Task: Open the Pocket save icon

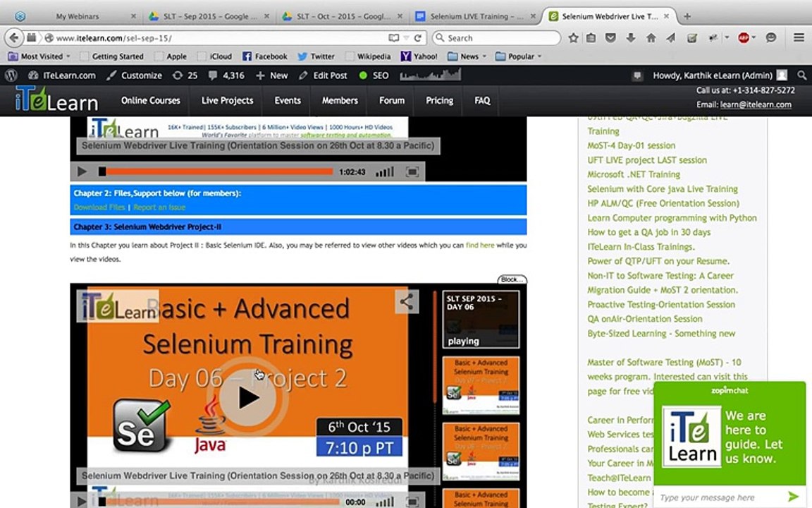Action: 610,38
